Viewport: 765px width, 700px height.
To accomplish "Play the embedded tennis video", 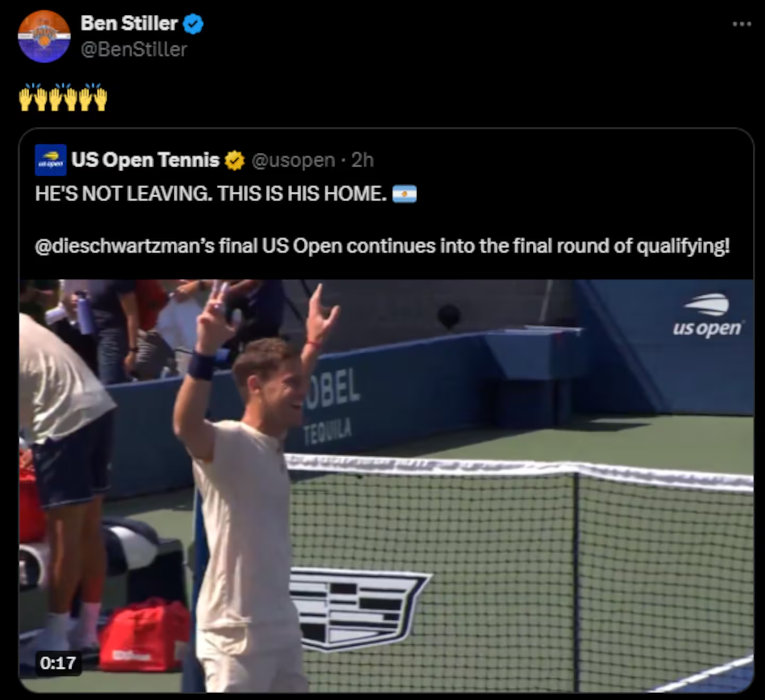I will (386, 485).
